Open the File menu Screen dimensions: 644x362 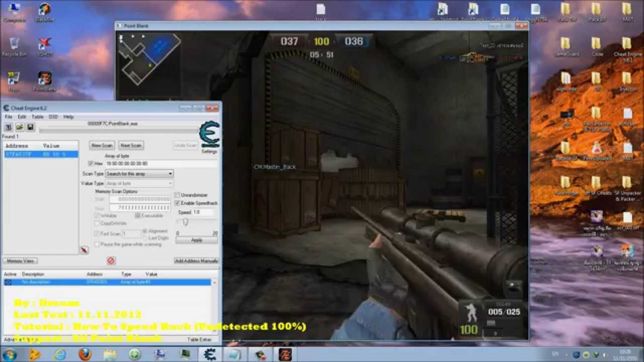(9, 117)
